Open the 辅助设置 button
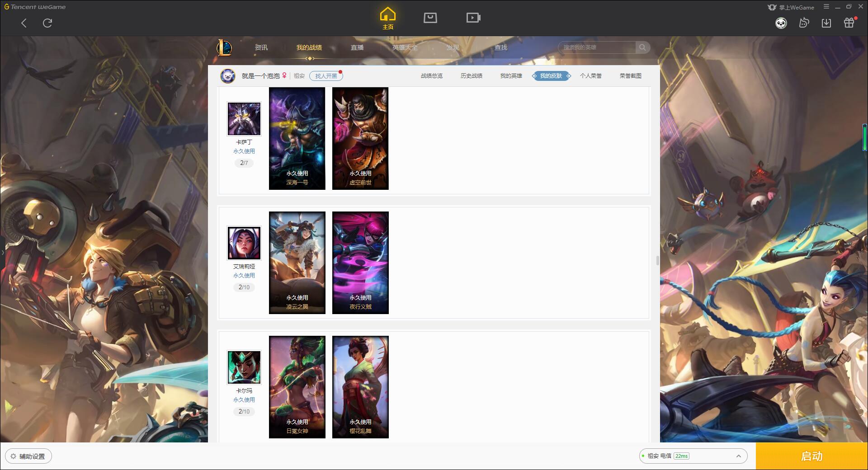Image resolution: width=868 pixels, height=470 pixels. pos(28,456)
